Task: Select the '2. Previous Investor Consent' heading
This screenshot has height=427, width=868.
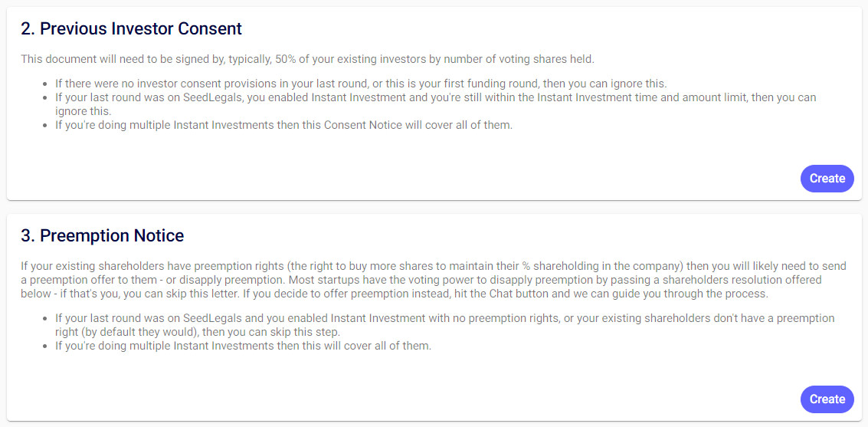Action: pyautogui.click(x=131, y=29)
